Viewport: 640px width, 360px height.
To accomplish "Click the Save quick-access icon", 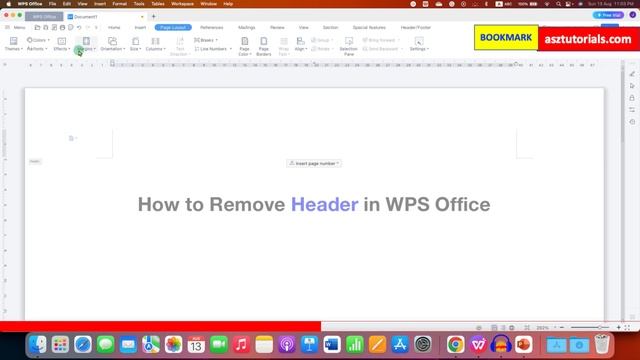I will pos(45,27).
